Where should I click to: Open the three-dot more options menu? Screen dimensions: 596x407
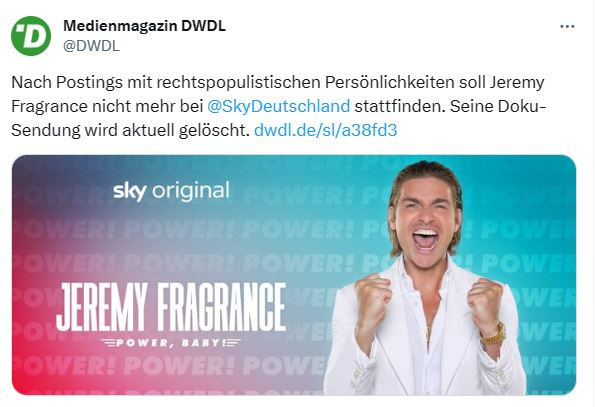coord(567,27)
